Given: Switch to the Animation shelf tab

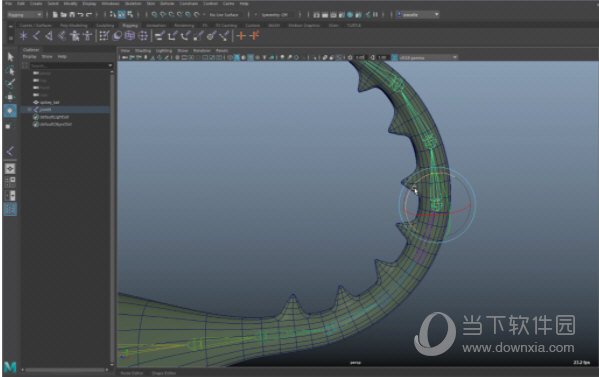Looking at the screenshot, I should point(156,26).
